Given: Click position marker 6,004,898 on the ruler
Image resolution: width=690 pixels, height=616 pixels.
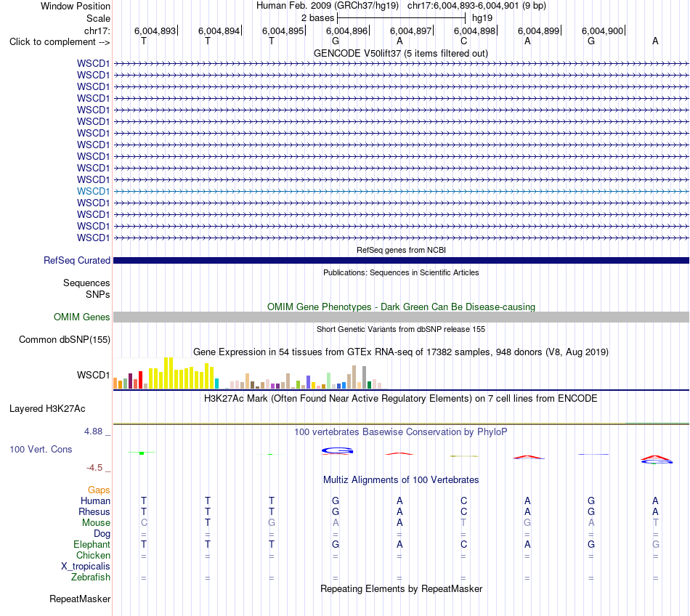Looking at the screenshot, I should [474, 31].
